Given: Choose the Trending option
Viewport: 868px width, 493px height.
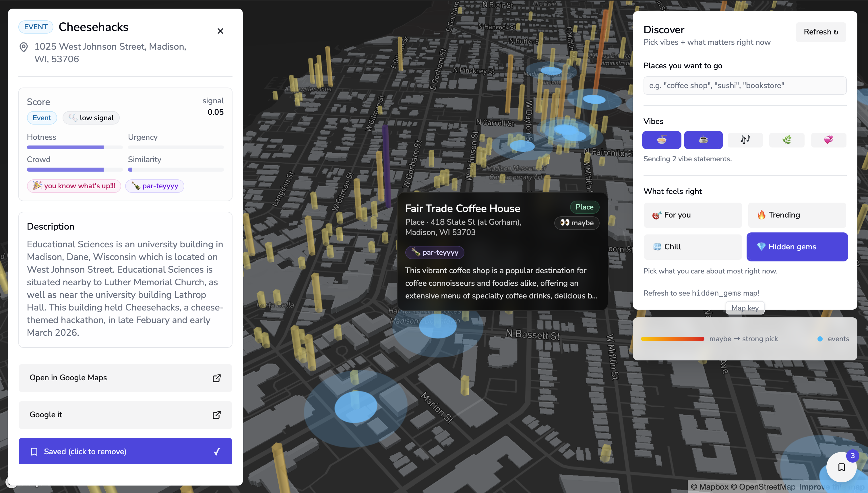Looking at the screenshot, I should [797, 215].
